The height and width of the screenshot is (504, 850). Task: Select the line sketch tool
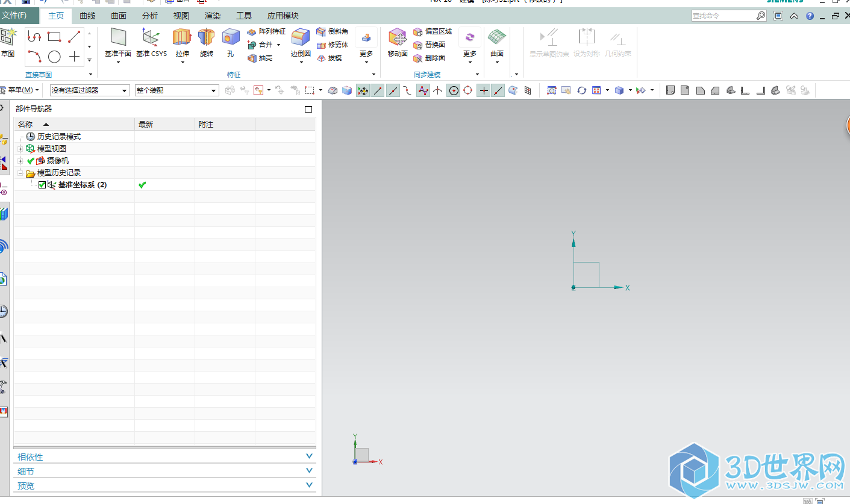(74, 37)
